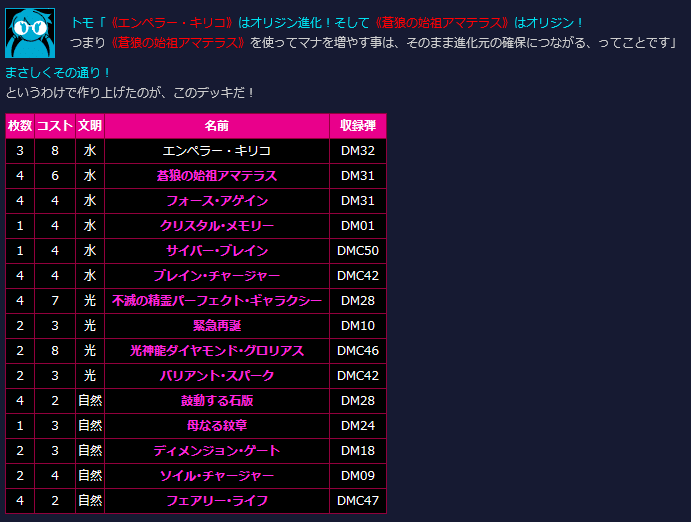Image resolution: width=691 pixels, height=522 pixels.
Task: Open the ブレイン・チャージャー card link
Action: click(217, 276)
